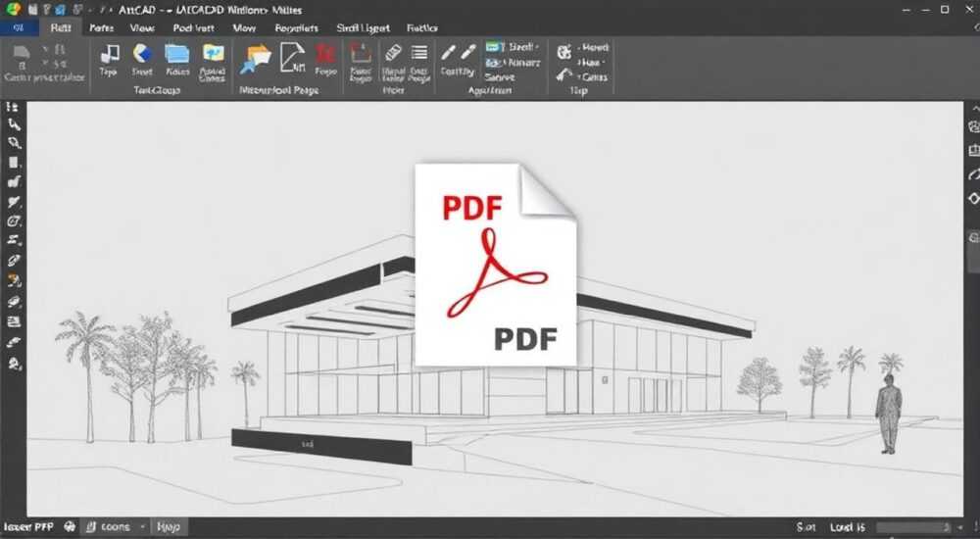980x539 pixels.
Task: Select the highlighted tab beside the blue file tab
Action: click(61, 27)
